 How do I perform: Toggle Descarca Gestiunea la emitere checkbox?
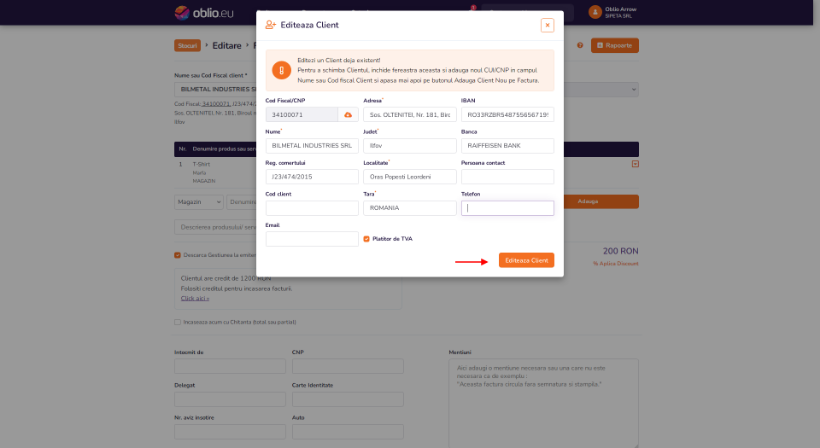177,255
